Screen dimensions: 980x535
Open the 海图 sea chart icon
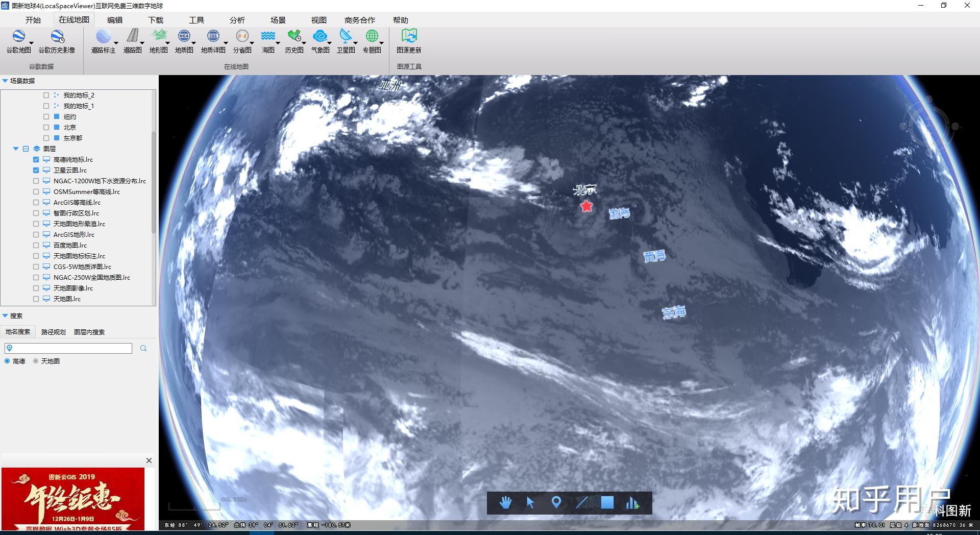[x=268, y=41]
